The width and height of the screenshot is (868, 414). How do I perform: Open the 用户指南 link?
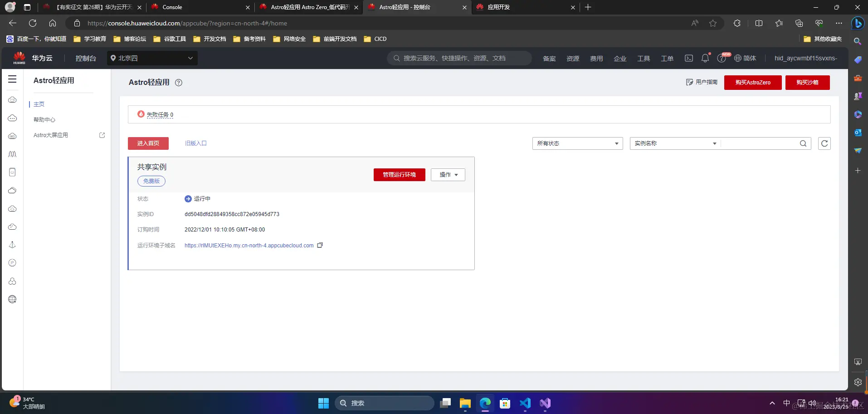click(702, 82)
